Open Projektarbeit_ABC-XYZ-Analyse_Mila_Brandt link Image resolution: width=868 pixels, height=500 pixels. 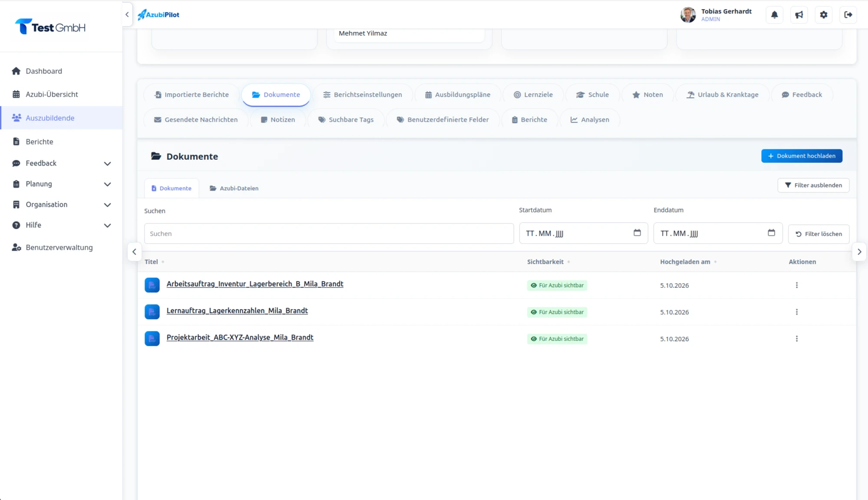coord(240,338)
